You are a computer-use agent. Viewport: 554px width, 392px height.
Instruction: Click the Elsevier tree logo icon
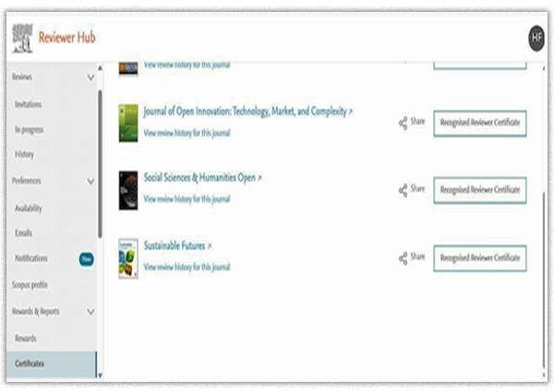pyautogui.click(x=22, y=39)
